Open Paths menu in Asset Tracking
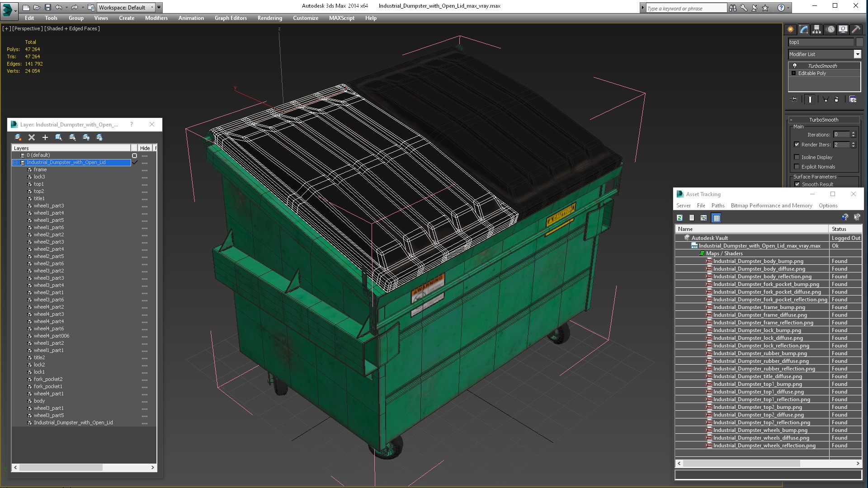868x488 pixels. 718,206
